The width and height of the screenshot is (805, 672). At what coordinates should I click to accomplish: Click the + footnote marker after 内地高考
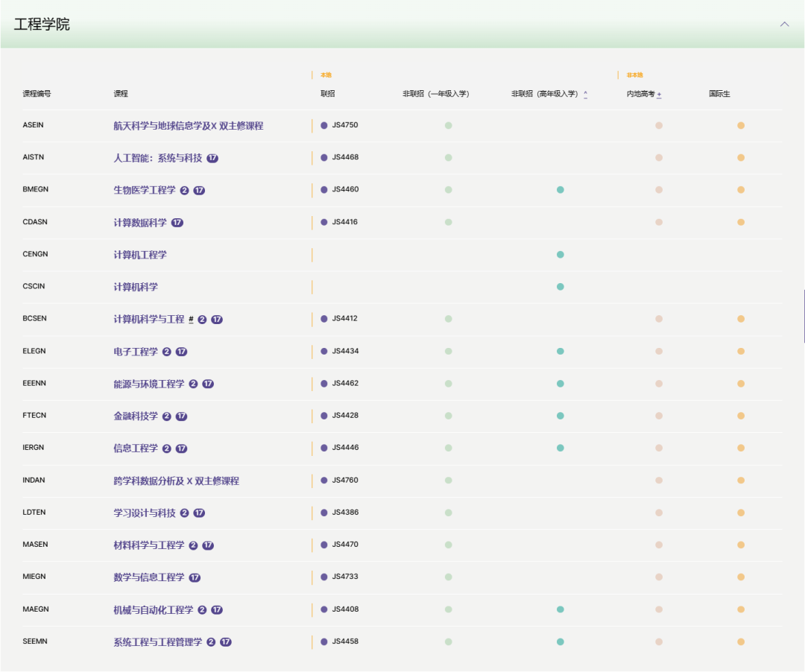pyautogui.click(x=660, y=95)
